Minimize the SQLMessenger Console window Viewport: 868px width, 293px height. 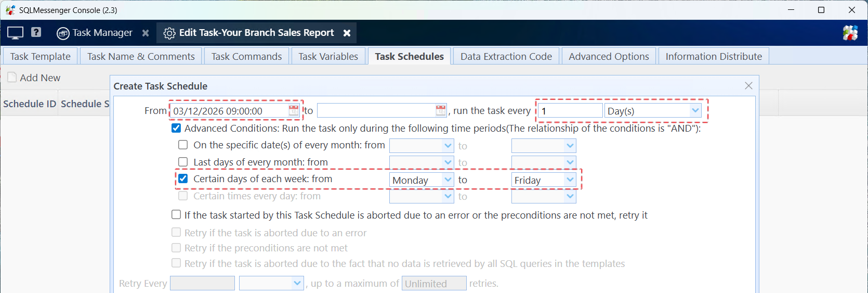point(791,10)
